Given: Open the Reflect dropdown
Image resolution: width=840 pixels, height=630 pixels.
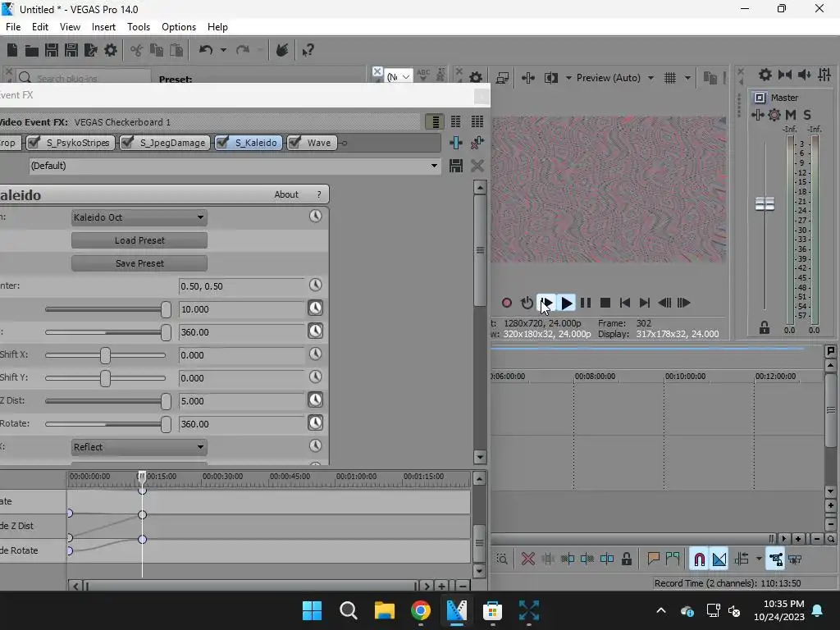Looking at the screenshot, I should pyautogui.click(x=139, y=447).
